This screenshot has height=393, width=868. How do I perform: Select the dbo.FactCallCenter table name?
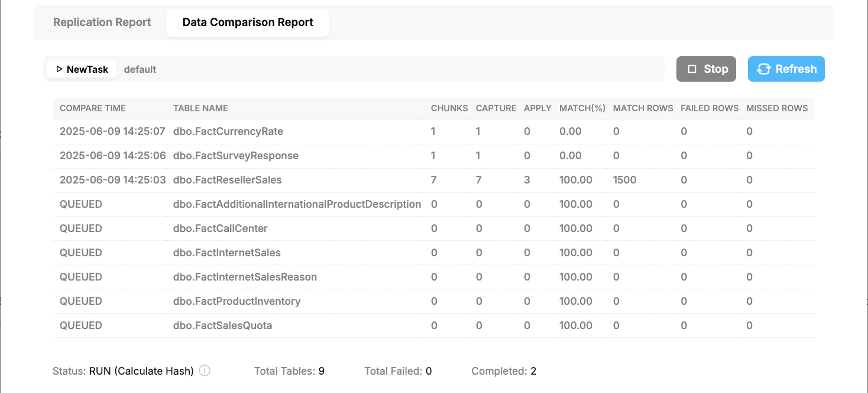(221, 228)
